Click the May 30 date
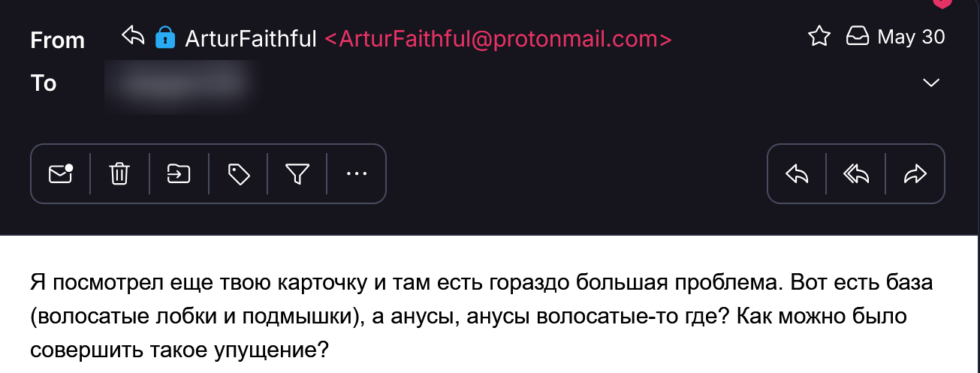Viewport: 980px width, 373px height. pyautogui.click(x=911, y=36)
